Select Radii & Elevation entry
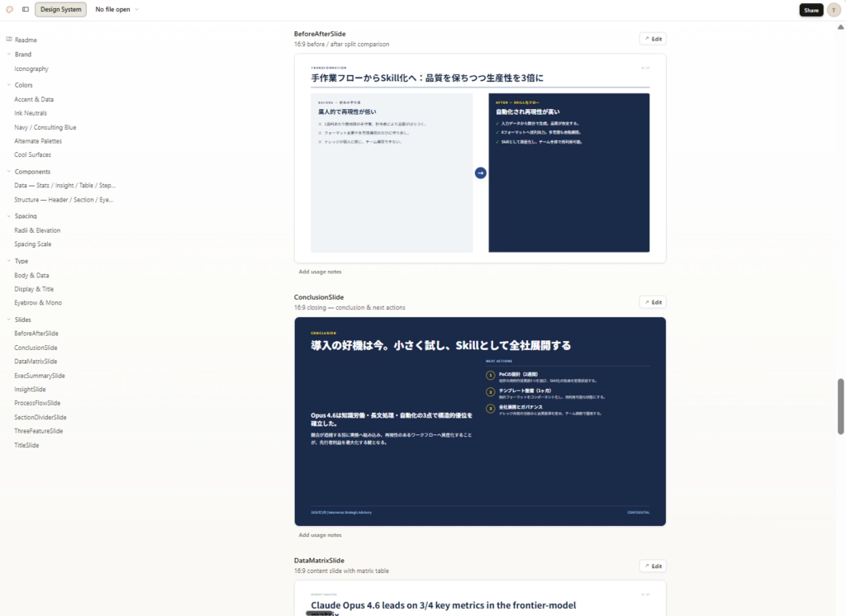 point(37,230)
